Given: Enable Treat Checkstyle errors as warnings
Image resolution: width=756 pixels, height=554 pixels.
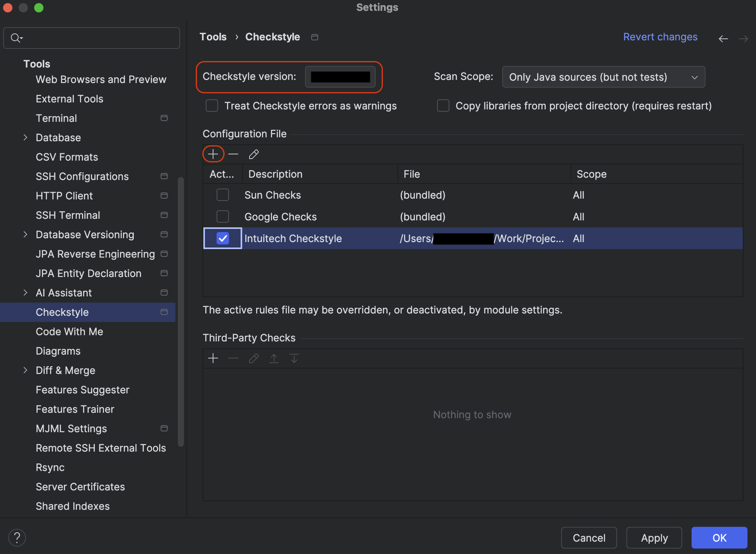Looking at the screenshot, I should point(212,106).
